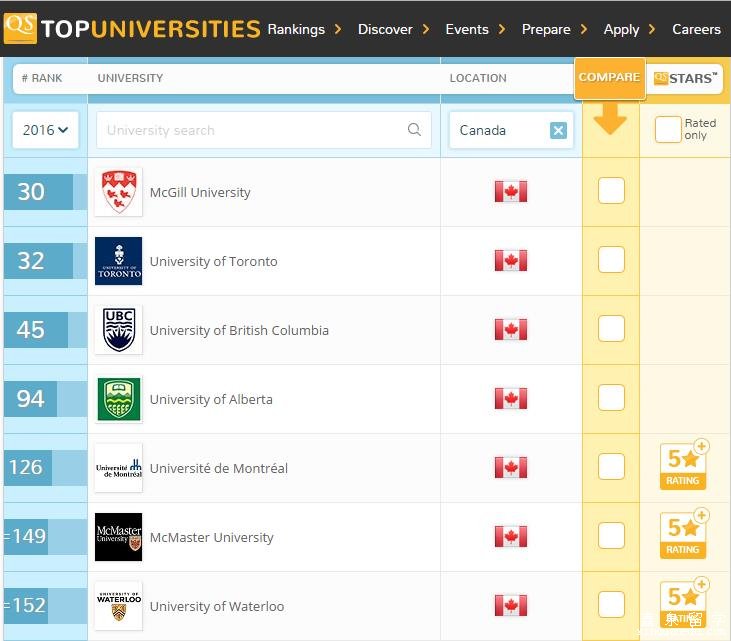Open the Canada location filter field
Viewport: 731px width, 641px height.
[x=511, y=130]
